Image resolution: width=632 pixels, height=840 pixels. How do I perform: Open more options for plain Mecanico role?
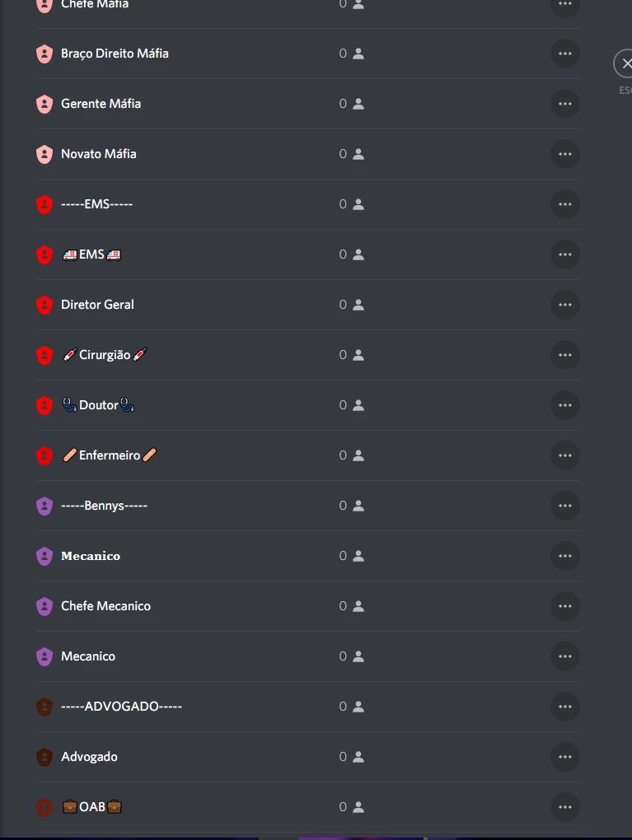click(x=565, y=656)
